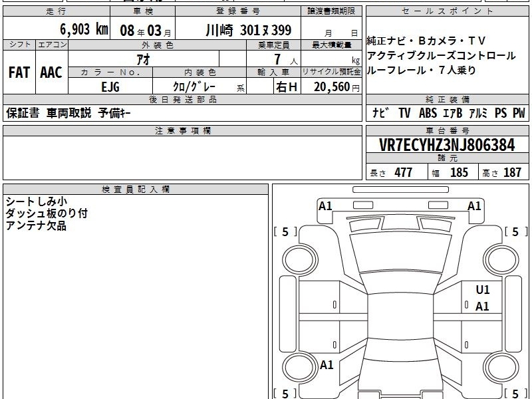Select the inspector note ダッシュ板のり付
The width and height of the screenshot is (532, 399).
point(47,213)
